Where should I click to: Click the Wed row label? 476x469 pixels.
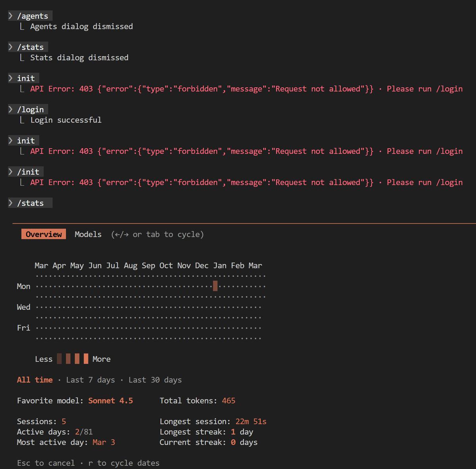coord(23,307)
